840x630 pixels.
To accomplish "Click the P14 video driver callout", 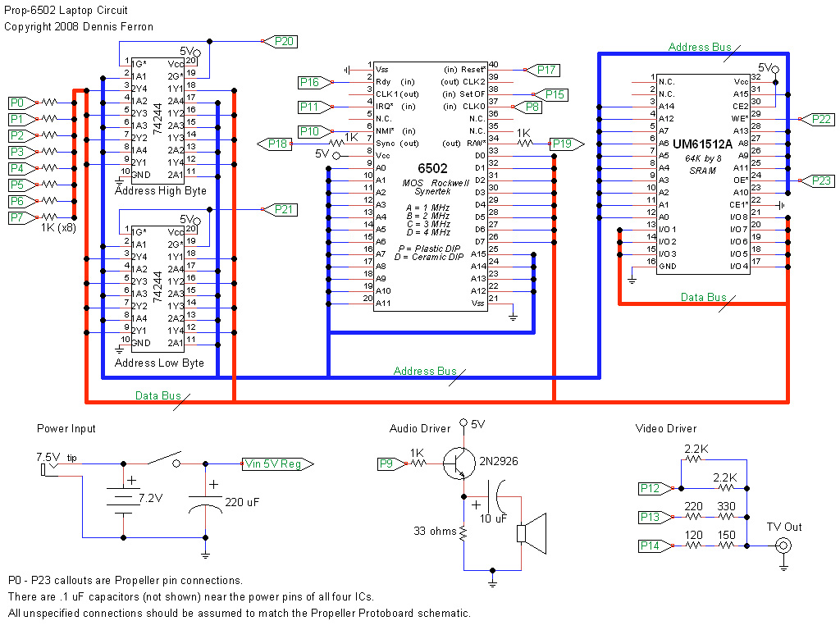I will (655, 546).
